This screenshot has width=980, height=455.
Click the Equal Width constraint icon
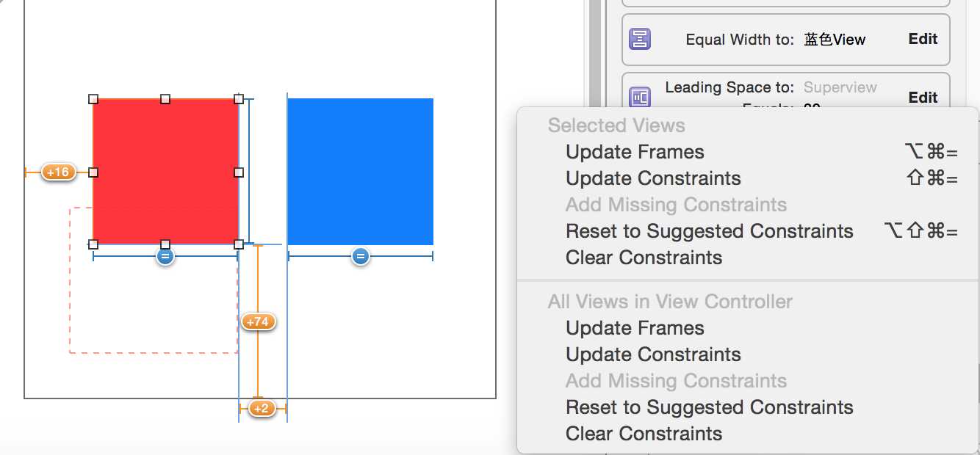(x=640, y=39)
